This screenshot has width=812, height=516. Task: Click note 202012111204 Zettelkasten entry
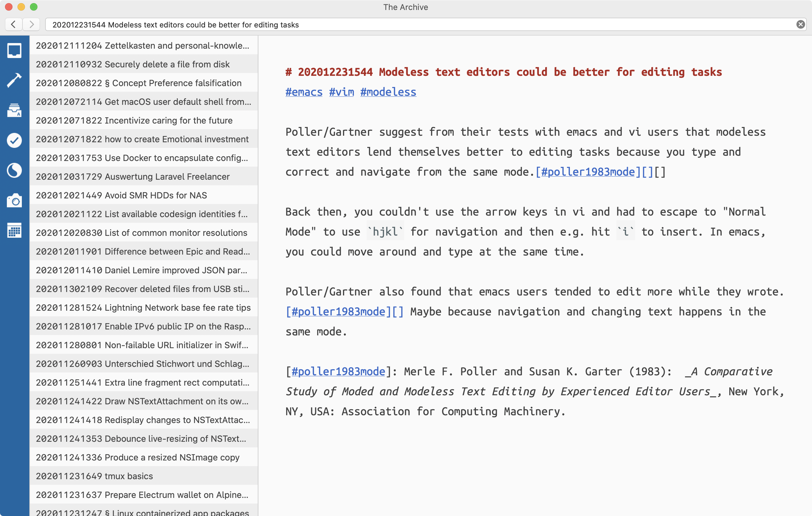click(x=143, y=45)
